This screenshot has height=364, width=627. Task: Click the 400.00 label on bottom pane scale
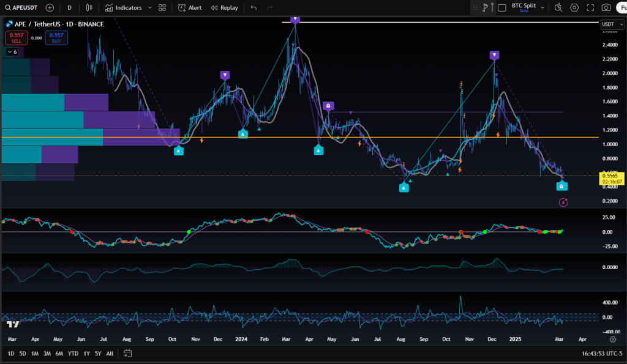610,302
